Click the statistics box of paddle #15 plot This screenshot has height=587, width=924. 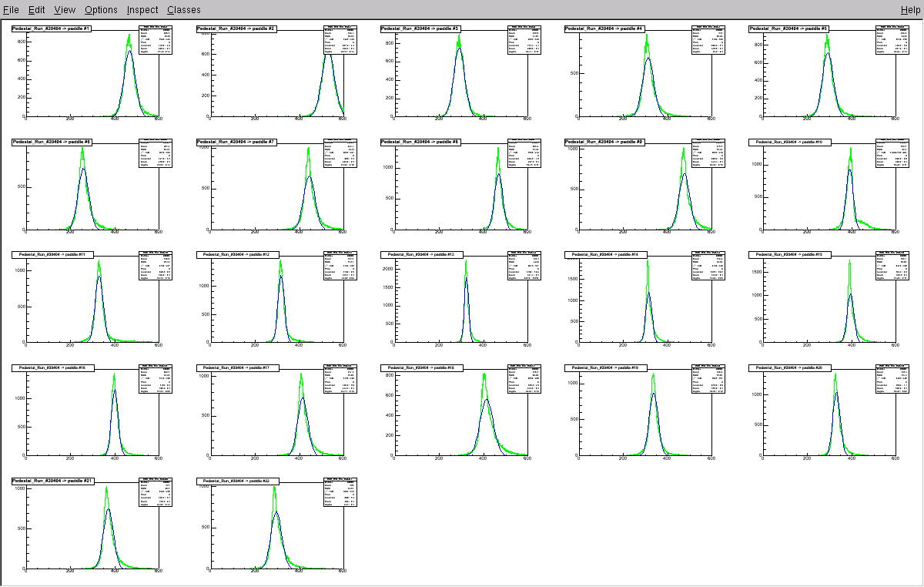(x=892, y=266)
